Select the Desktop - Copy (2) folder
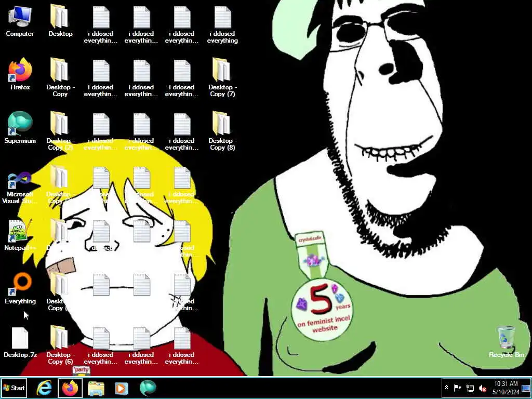532x399 pixels. pos(60,130)
